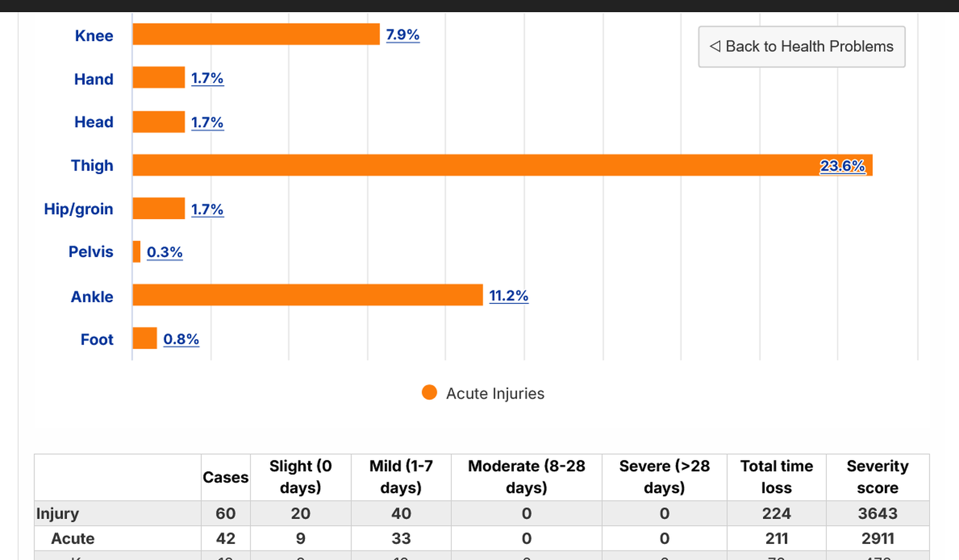Open the 1.7% Hip/groin percentage link
This screenshot has width=959, height=560.
[x=207, y=209]
